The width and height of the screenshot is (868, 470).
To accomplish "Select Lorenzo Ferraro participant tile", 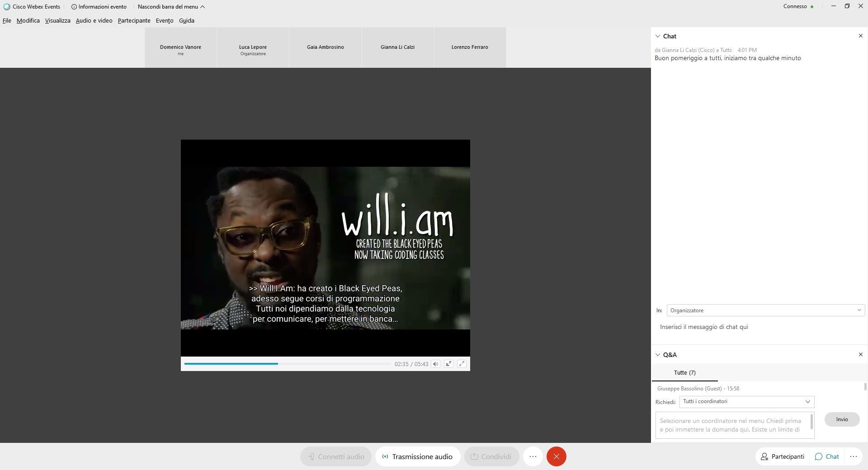I will click(x=470, y=47).
